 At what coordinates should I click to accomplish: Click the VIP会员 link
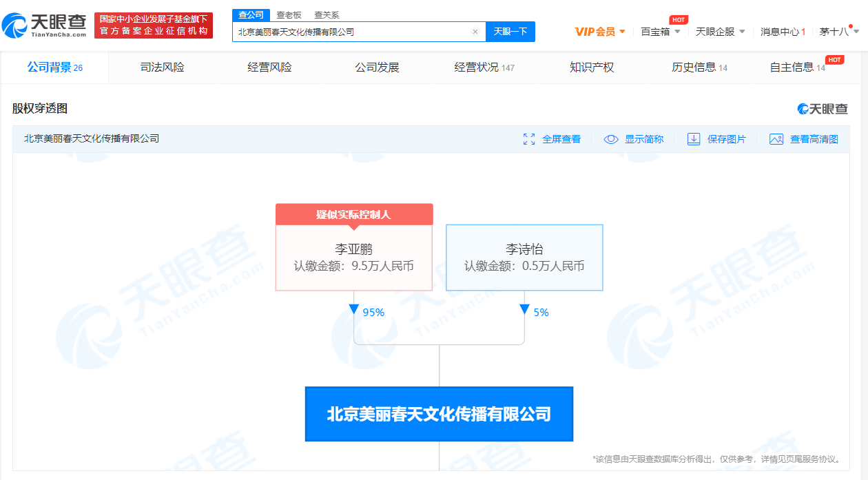click(x=595, y=32)
